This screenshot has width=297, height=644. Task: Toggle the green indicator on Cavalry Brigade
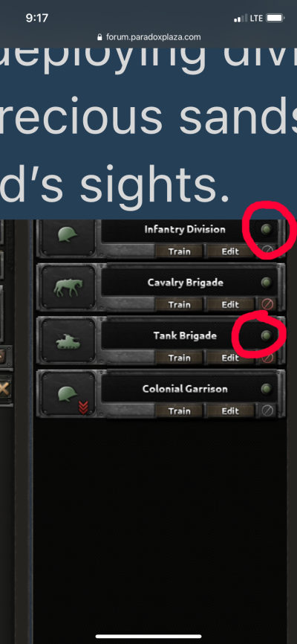pos(267,283)
